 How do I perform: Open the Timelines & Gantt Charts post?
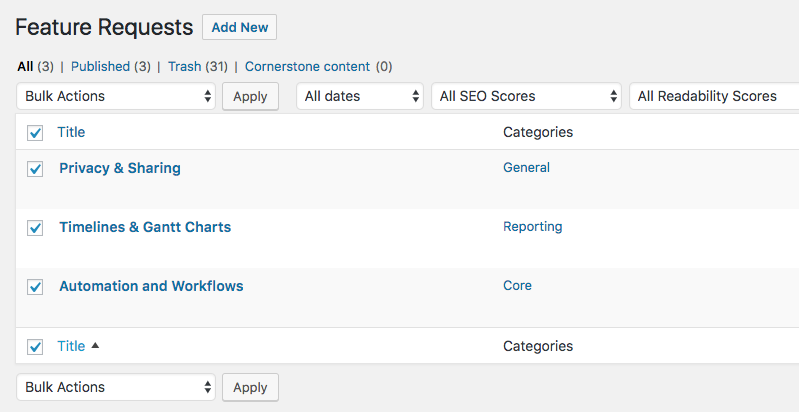[145, 227]
